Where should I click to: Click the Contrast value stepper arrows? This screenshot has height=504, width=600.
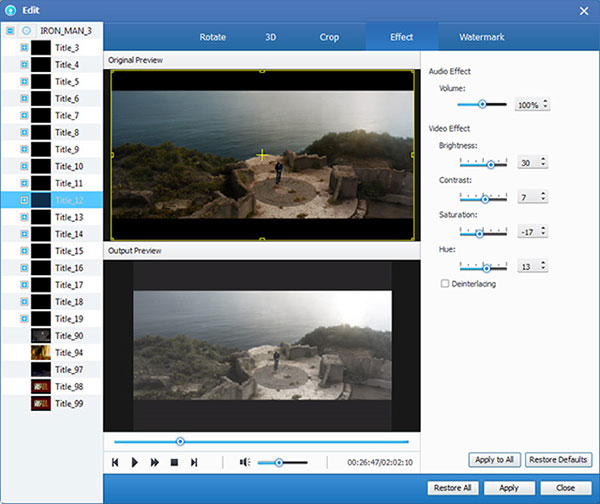pos(543,196)
